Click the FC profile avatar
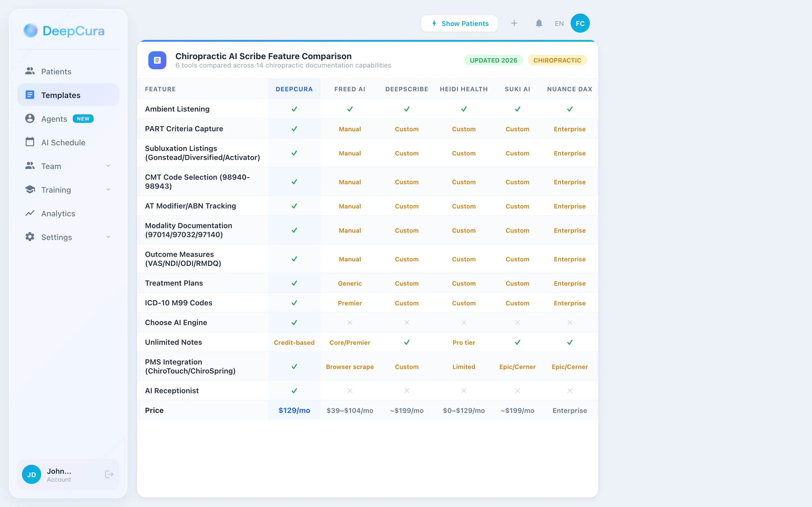Screen dimensions: 812x507 pos(580,23)
